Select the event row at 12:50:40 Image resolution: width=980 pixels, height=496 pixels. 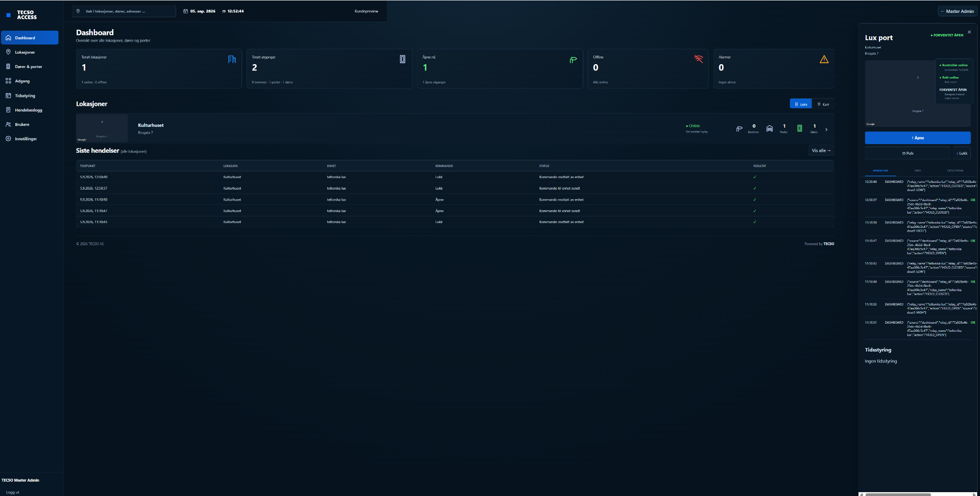pos(455,177)
